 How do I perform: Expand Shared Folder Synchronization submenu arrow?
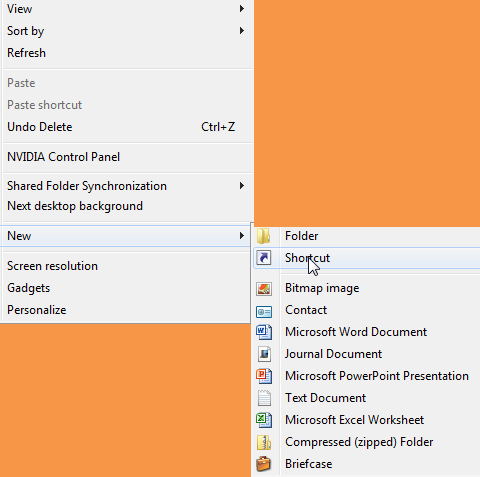[242, 186]
